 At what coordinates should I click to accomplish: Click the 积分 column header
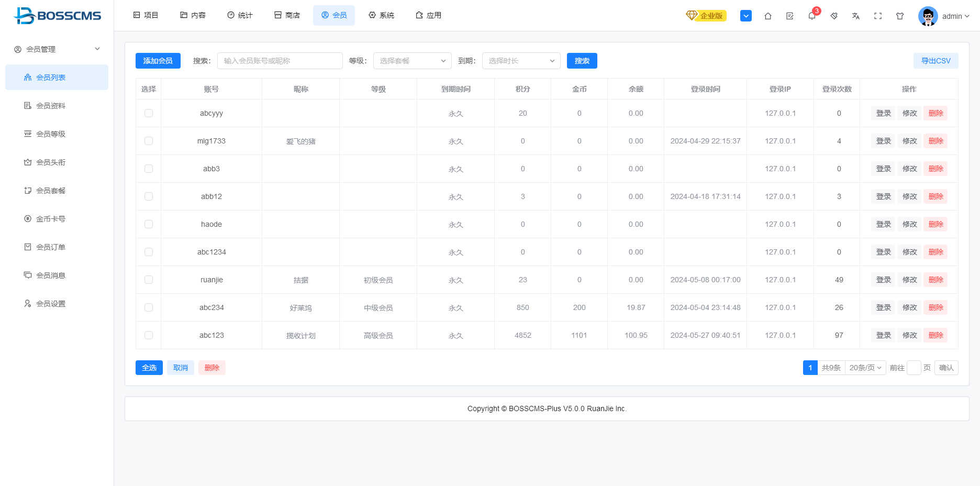point(523,89)
